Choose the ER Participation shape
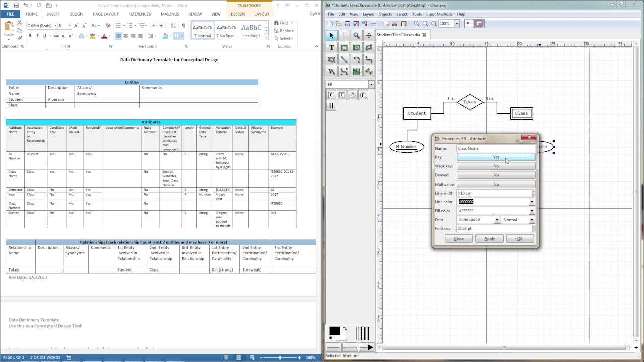Image resolution: width=644 pixels, height=362 pixels. click(x=331, y=106)
